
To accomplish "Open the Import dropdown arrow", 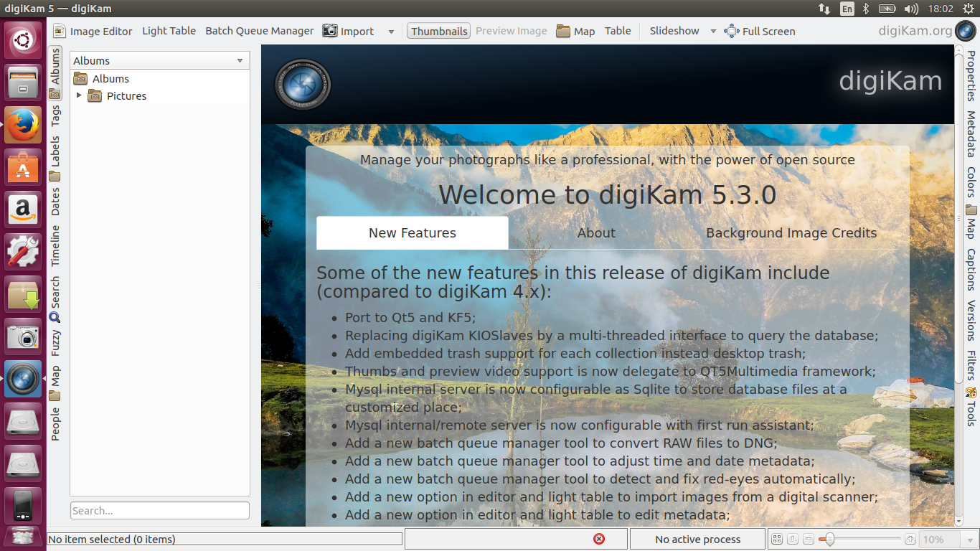I will click(391, 32).
